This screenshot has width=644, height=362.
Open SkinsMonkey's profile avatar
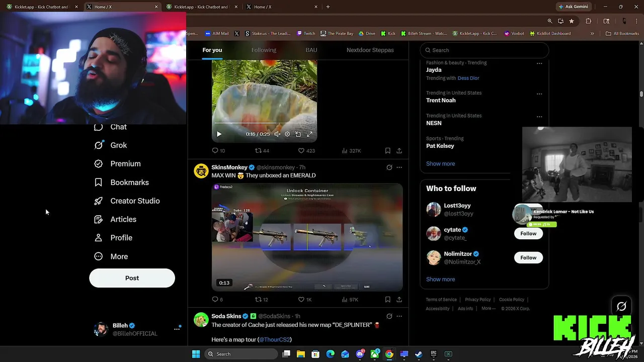pos(201,171)
